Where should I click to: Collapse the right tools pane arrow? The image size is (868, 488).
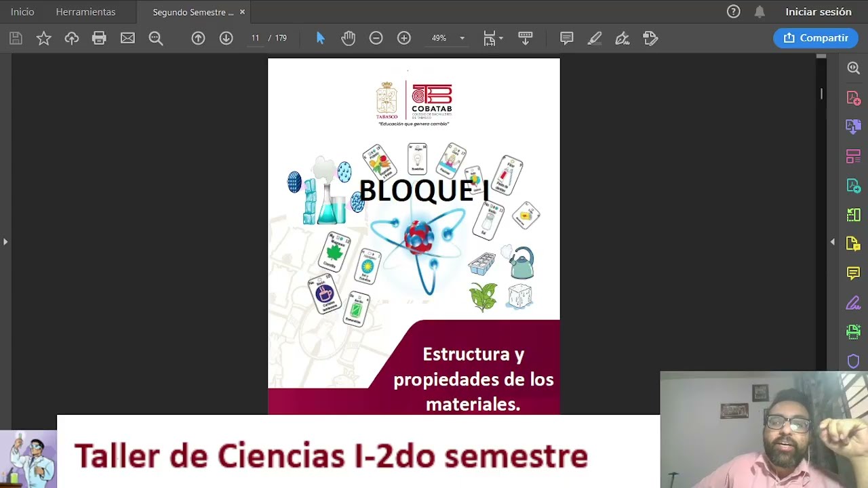[833, 242]
